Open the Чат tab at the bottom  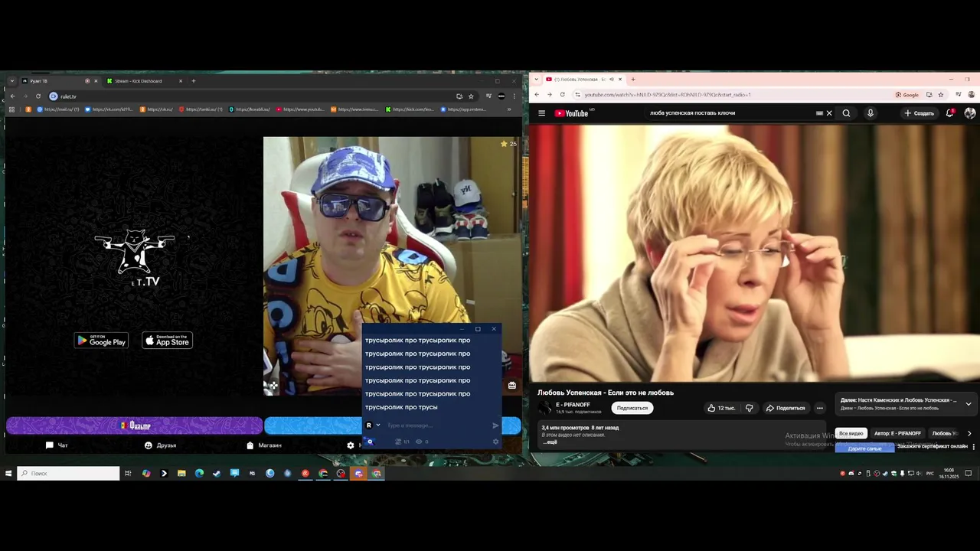click(x=57, y=445)
